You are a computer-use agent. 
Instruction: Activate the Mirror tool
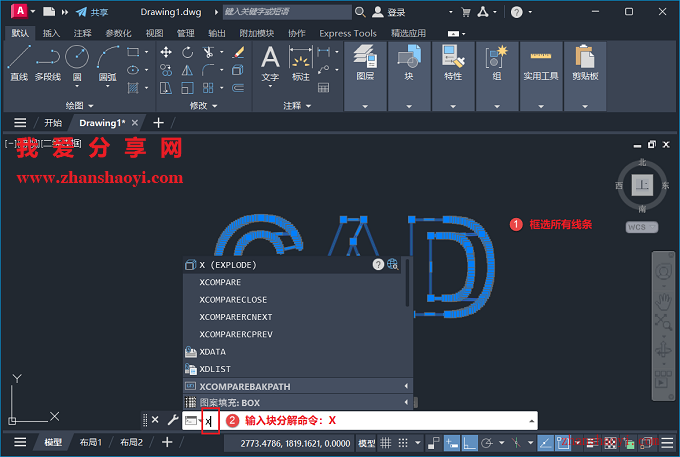[187, 70]
